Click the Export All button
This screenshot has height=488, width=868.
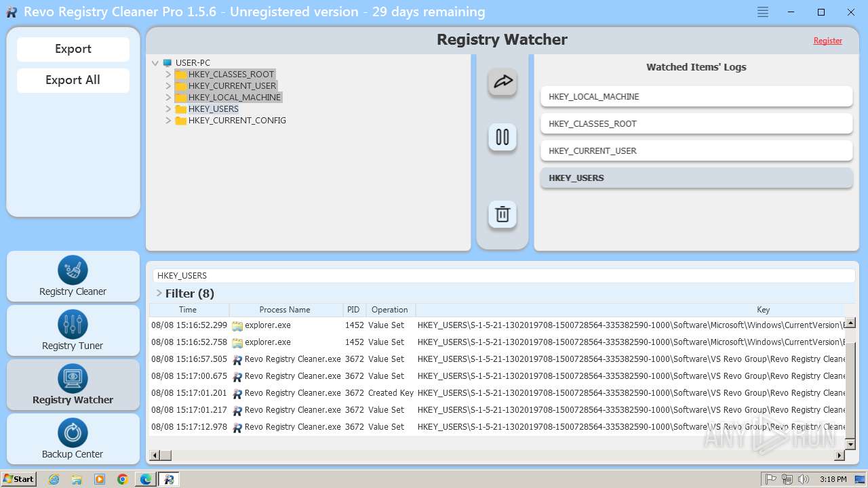73,80
